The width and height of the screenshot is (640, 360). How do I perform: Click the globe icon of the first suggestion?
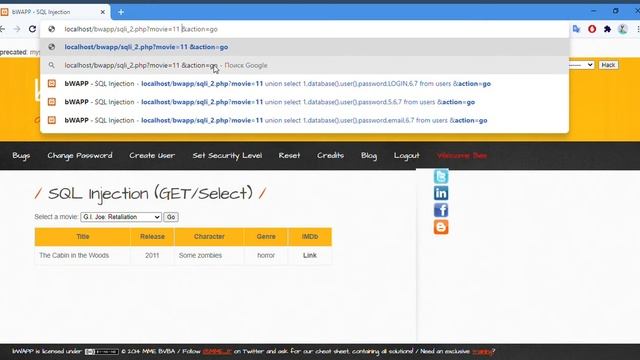(x=51, y=47)
